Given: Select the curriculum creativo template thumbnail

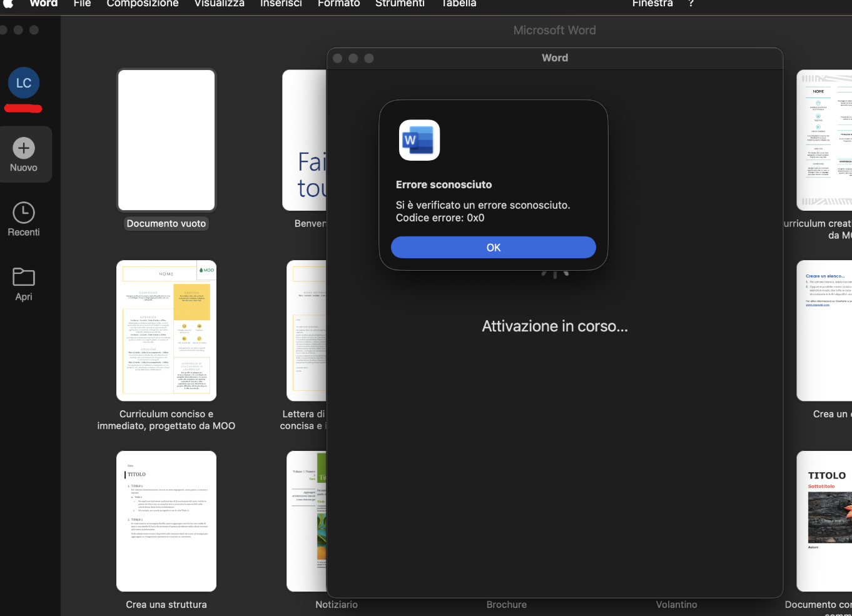Looking at the screenshot, I should (x=824, y=140).
